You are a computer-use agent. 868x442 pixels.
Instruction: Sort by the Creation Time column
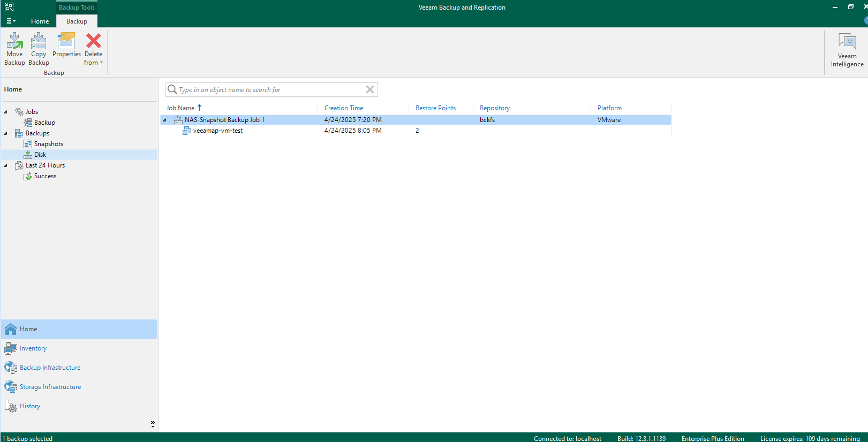click(344, 108)
